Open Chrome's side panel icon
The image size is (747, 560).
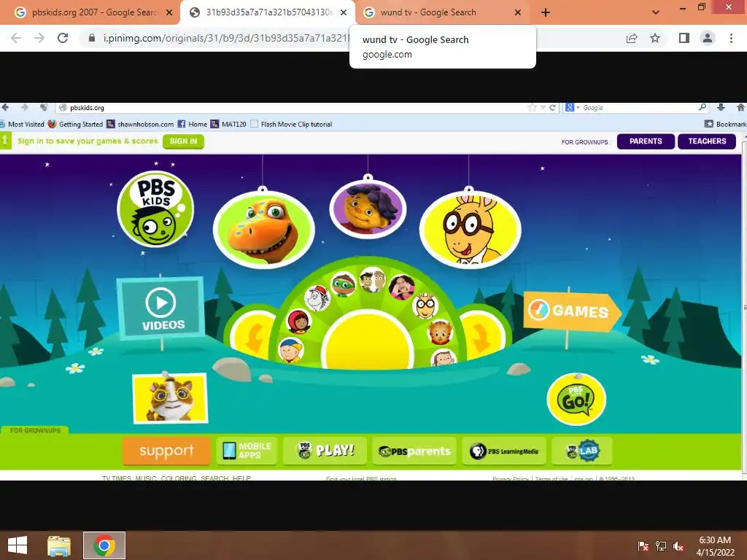tap(684, 38)
